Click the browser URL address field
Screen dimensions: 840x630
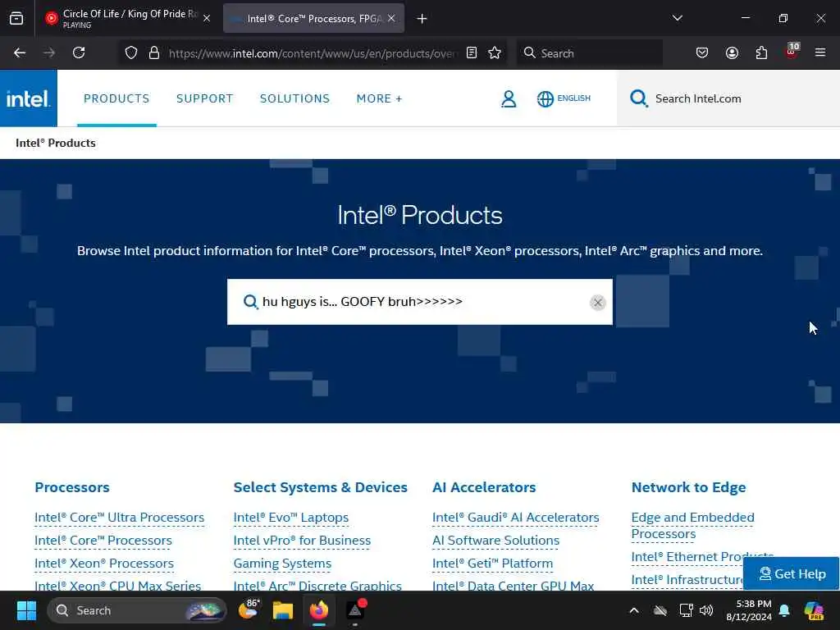point(313,53)
